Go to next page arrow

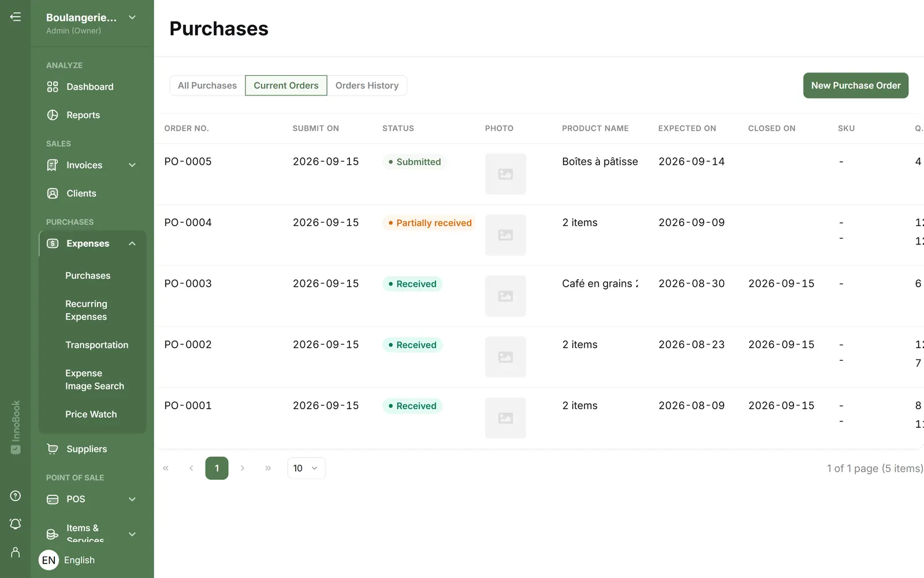[243, 468]
